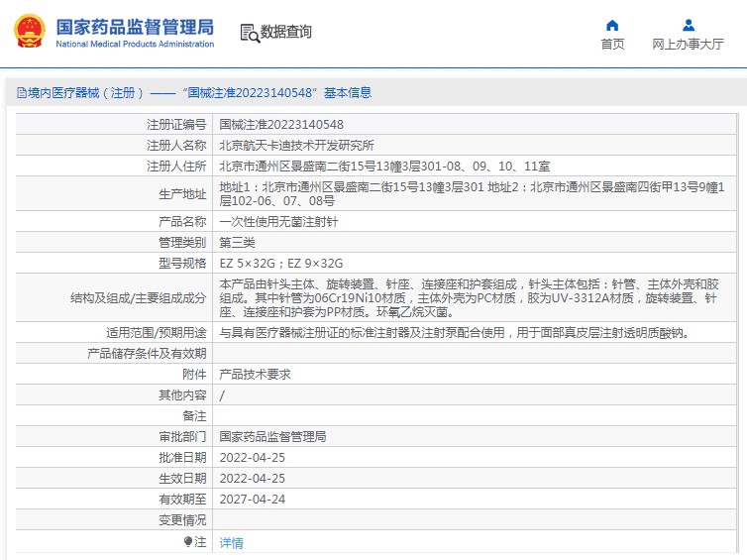747x560 pixels.
Task: Click the National Medical Products Administration text
Action: [135, 44]
